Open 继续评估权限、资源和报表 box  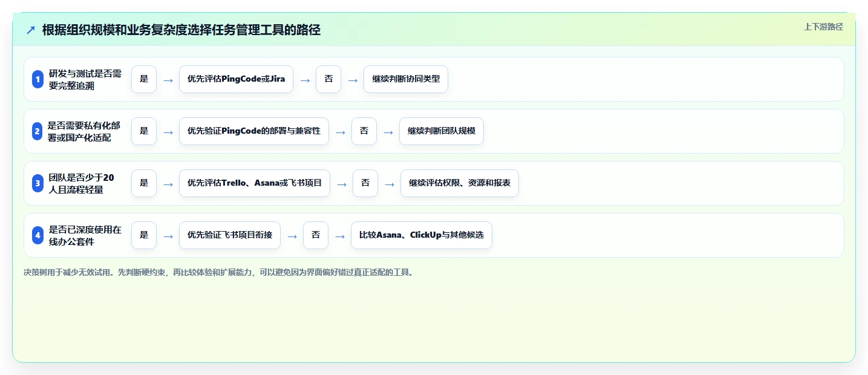point(460,183)
